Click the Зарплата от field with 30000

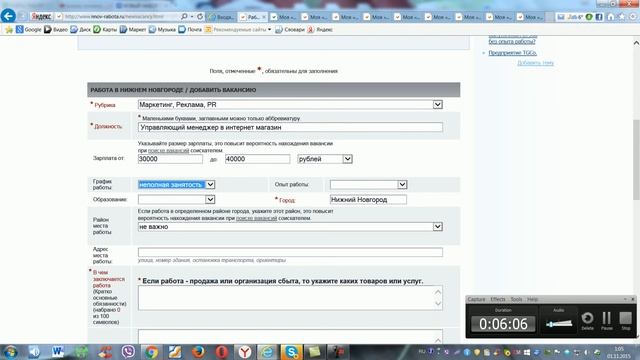[x=170, y=159]
